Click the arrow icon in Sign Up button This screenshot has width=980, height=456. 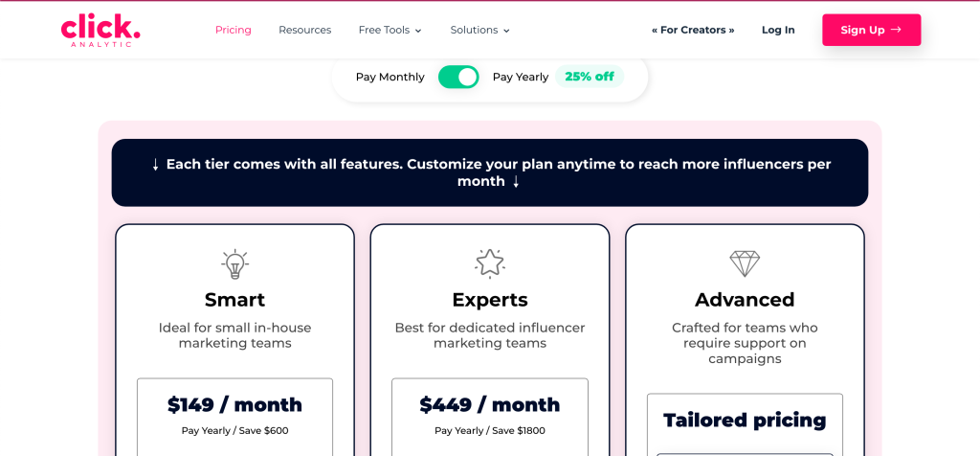896,30
